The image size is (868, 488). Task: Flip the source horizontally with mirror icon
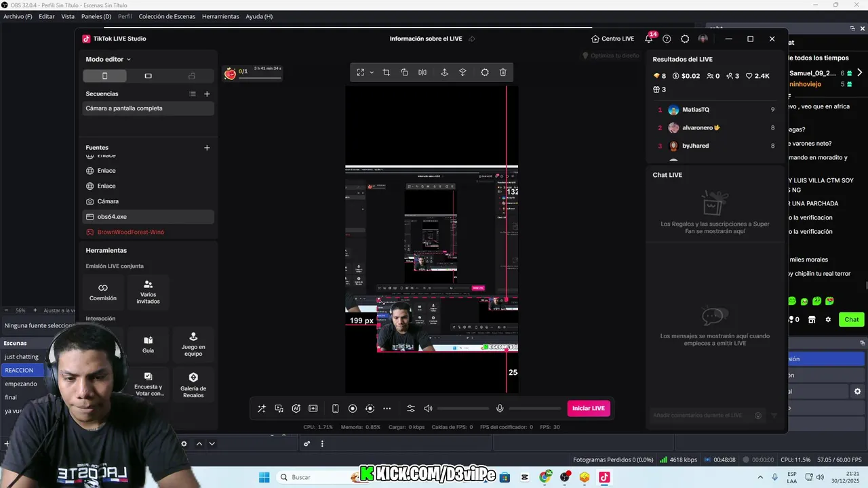pyautogui.click(x=422, y=73)
